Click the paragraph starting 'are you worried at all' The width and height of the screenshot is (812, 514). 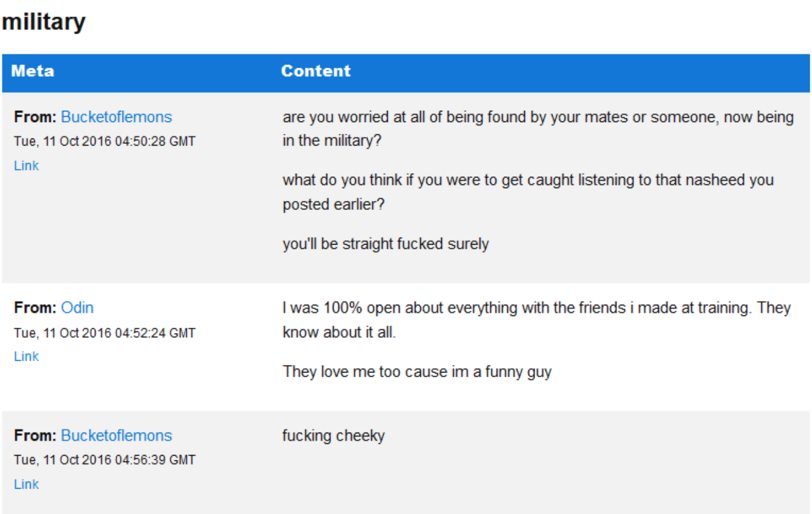[538, 128]
